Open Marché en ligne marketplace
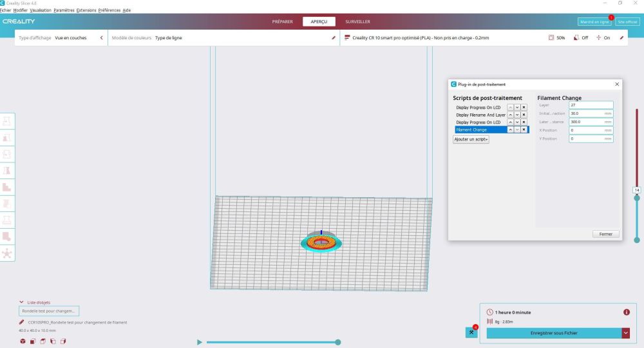The height and width of the screenshot is (348, 644). click(x=594, y=22)
